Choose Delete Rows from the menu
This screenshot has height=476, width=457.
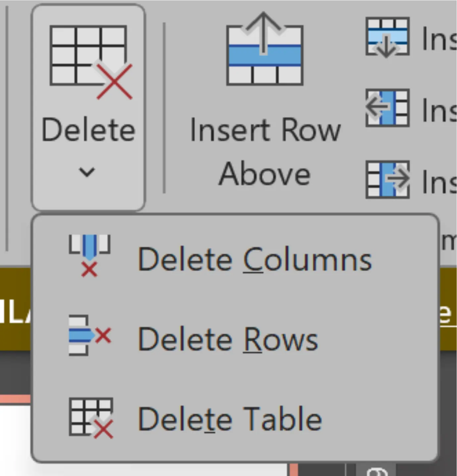[228, 339]
